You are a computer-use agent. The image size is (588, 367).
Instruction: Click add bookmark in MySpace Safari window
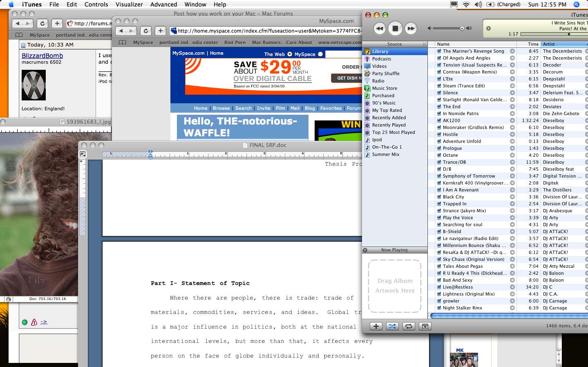[161, 31]
